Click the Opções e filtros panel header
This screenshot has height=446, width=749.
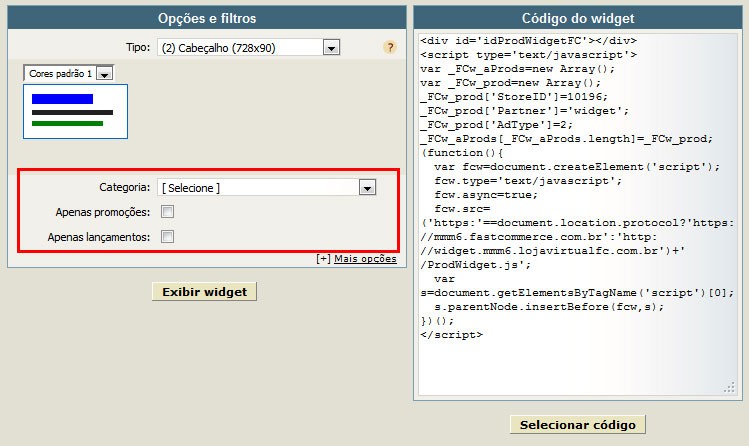207,18
